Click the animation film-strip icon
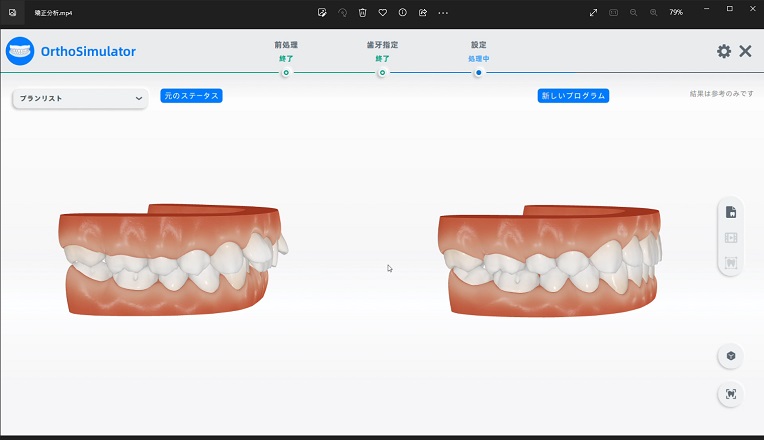The image size is (764, 440). [x=730, y=239]
